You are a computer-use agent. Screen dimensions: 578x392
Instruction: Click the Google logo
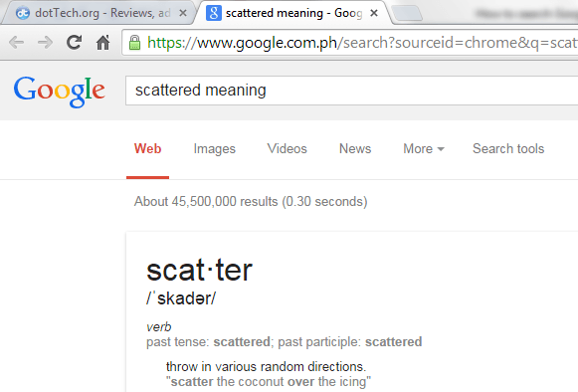pos(60,92)
